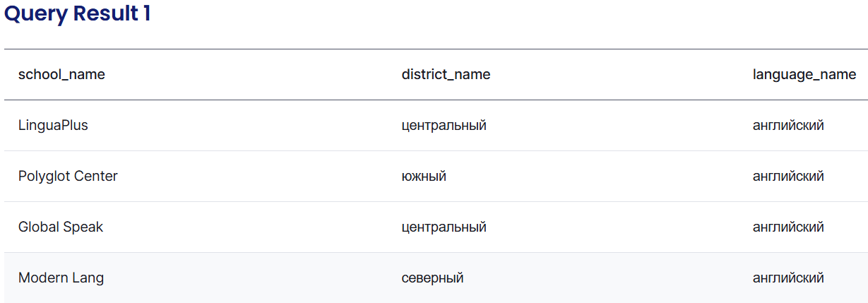This screenshot has height=303, width=868.
Task: Sort by the language_name column header
Action: [804, 74]
